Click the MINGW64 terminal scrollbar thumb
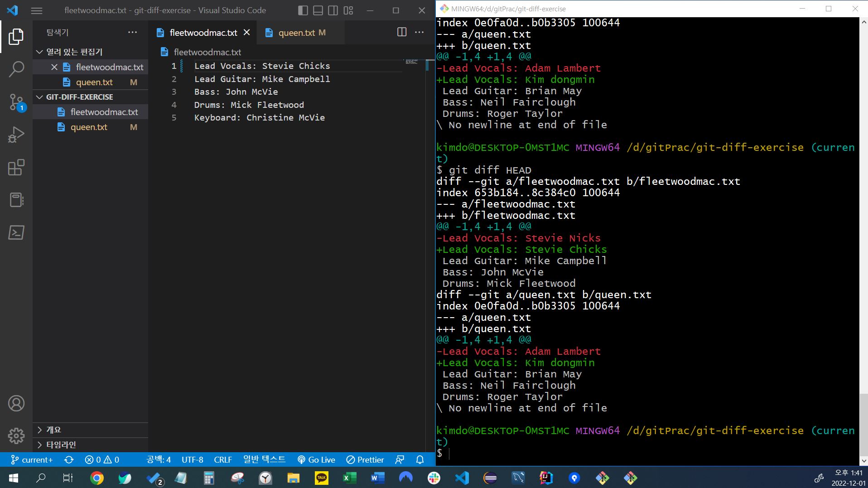 863,425
